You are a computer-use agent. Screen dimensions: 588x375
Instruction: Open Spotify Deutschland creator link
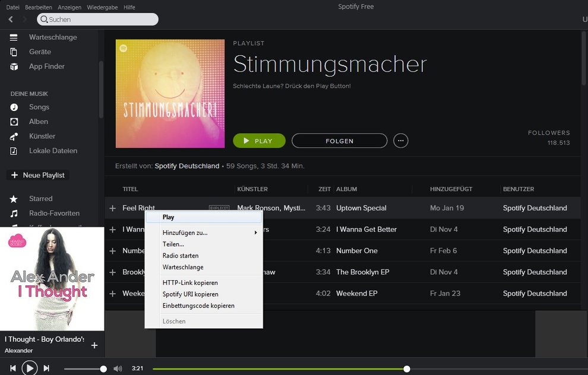(186, 166)
